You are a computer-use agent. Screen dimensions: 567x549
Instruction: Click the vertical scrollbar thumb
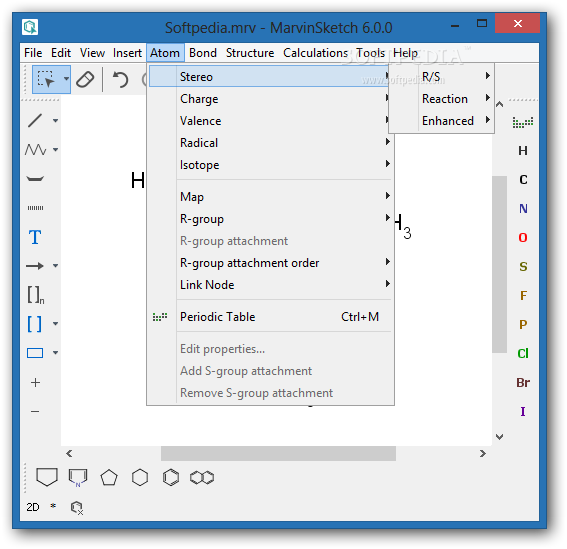[499, 264]
